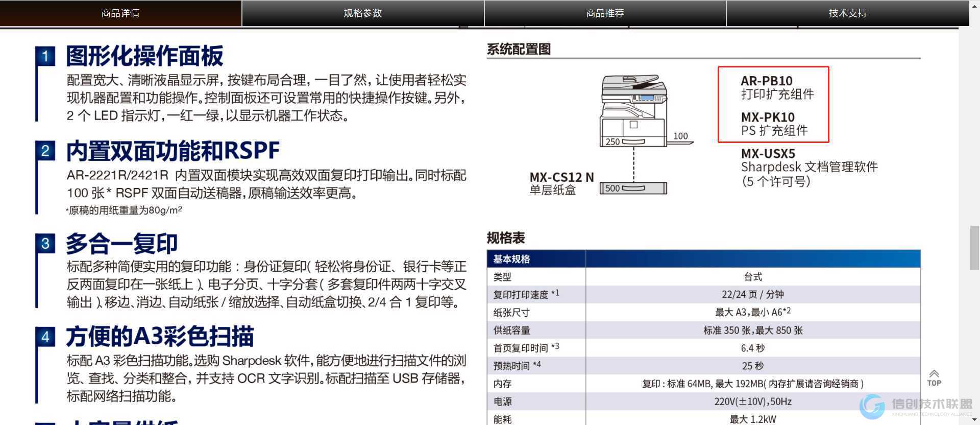Go to the 商品推荐 tab
Screen dimensions: 980x425
pos(605,13)
